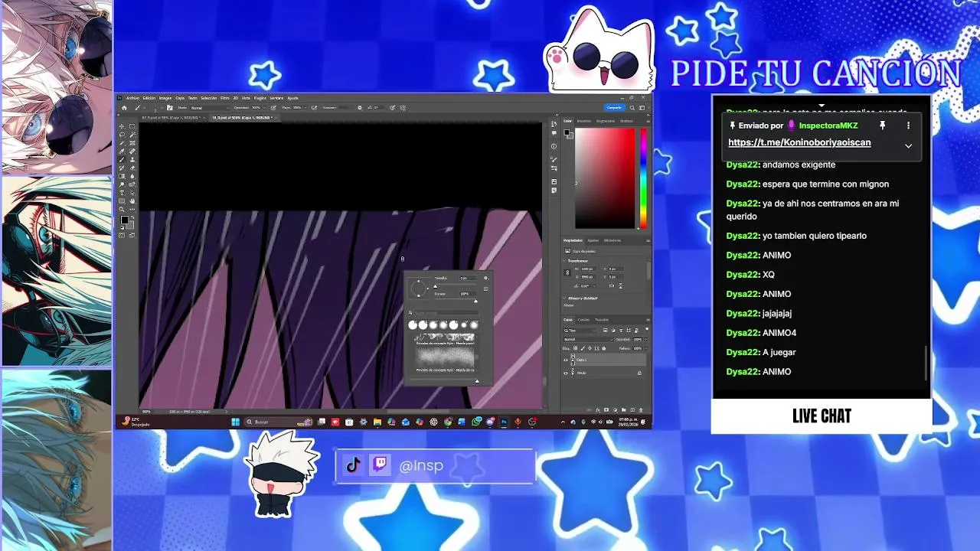Pick a color in the red color field
The height and width of the screenshot is (551, 980).
pos(605,178)
